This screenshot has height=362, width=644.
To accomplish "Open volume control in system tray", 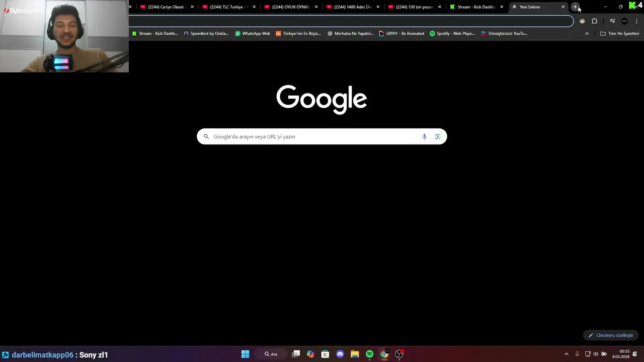I will click(596, 354).
